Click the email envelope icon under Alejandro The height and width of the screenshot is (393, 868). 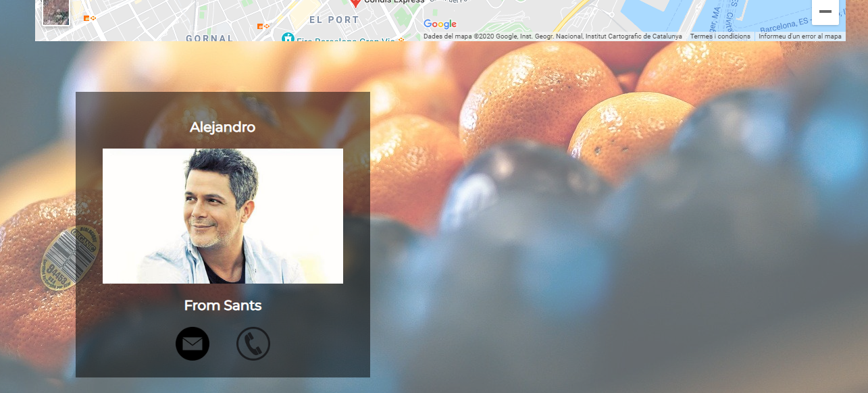[193, 344]
